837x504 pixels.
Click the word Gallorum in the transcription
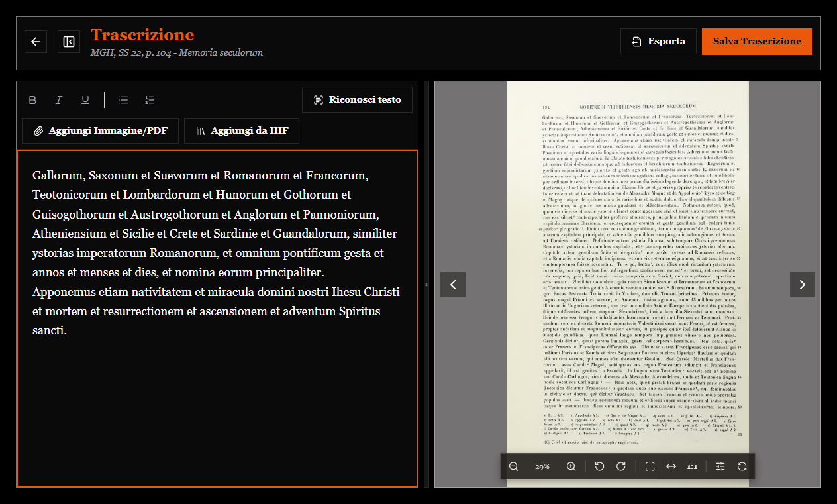pyautogui.click(x=57, y=176)
